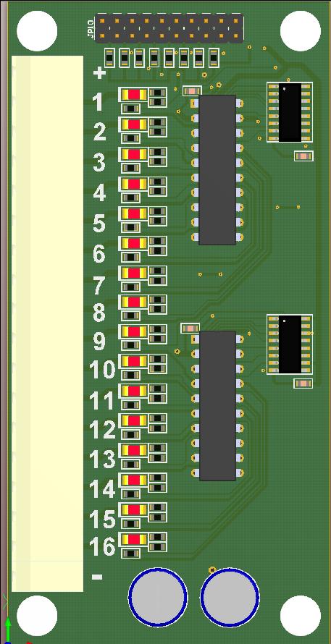Select the red LED beside number 13
This screenshot has height=644, width=331.
pos(135,450)
